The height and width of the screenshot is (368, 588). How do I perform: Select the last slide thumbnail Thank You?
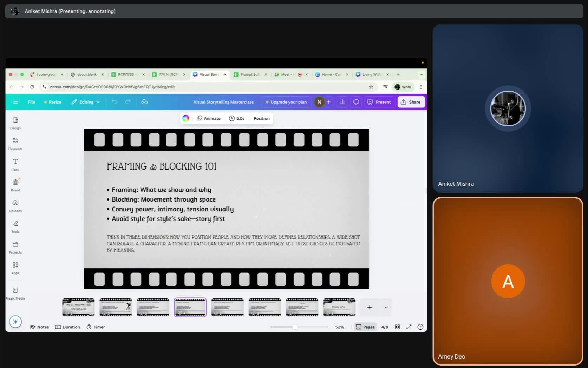coord(339,307)
